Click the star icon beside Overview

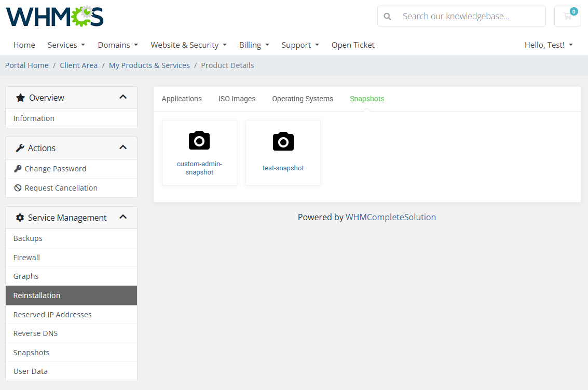point(20,97)
